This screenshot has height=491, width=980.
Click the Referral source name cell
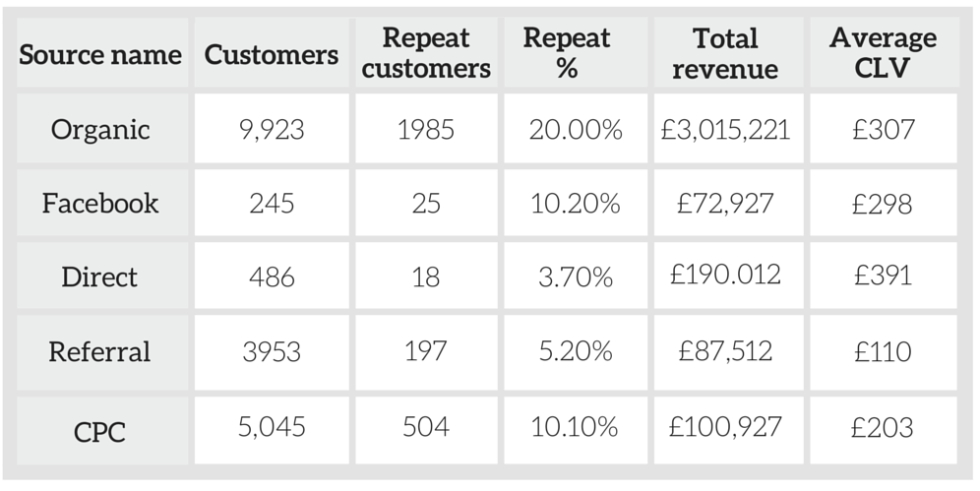pos(100,351)
